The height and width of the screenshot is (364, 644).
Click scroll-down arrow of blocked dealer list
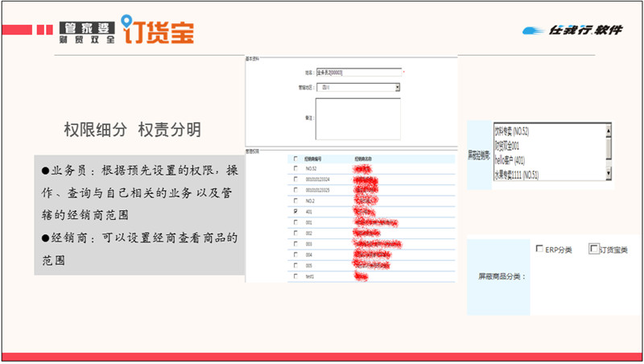609,173
